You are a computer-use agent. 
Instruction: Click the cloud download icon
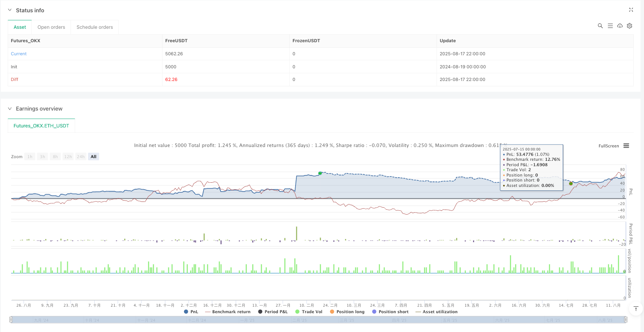pos(620,26)
